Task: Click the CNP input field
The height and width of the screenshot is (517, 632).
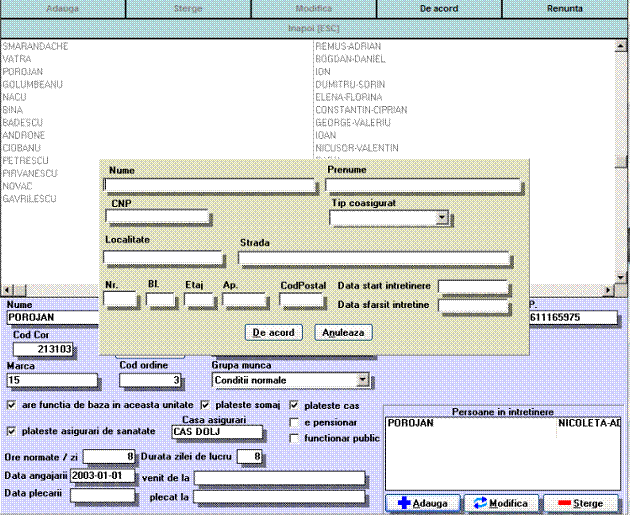Action: 157,217
